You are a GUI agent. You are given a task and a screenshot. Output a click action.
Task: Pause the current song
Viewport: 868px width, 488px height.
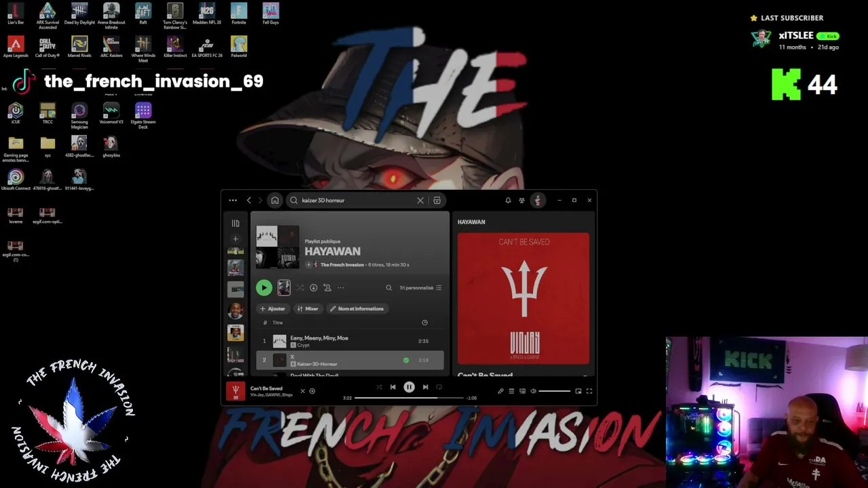click(409, 387)
